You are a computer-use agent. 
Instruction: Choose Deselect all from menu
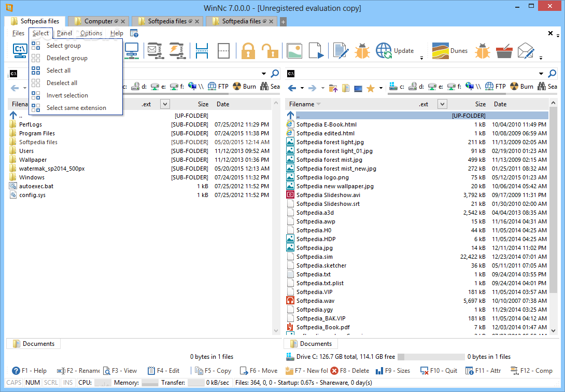(76, 83)
